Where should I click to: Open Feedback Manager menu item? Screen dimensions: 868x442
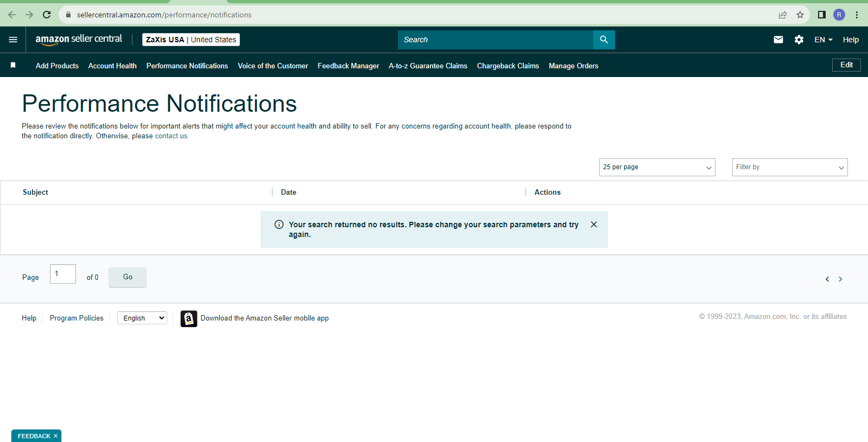[x=349, y=66]
